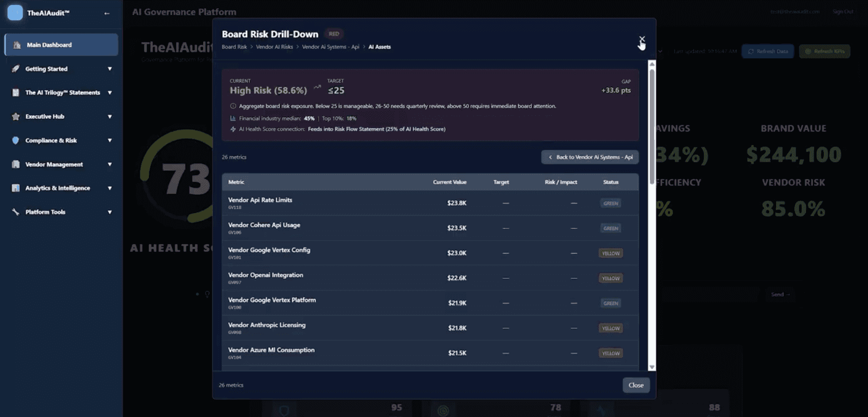Select the Vendor Anthropic Licensing row
The image size is (868, 417).
tap(430, 328)
